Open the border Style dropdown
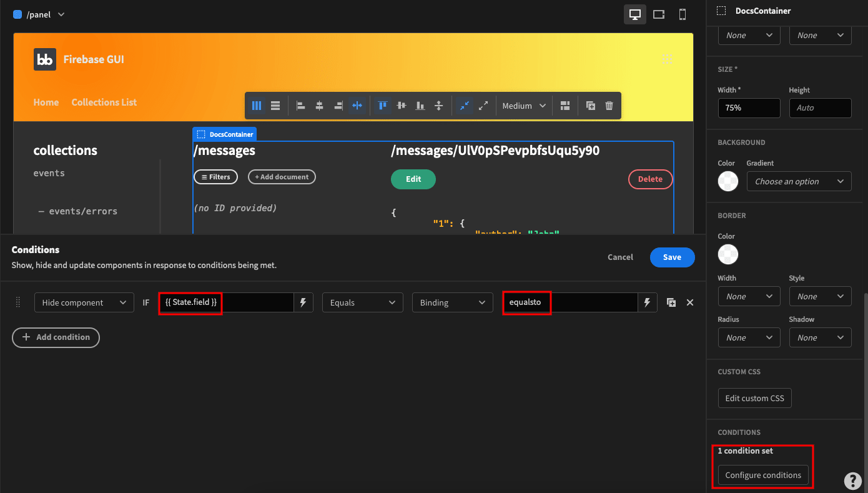The image size is (868, 493). tap(821, 296)
